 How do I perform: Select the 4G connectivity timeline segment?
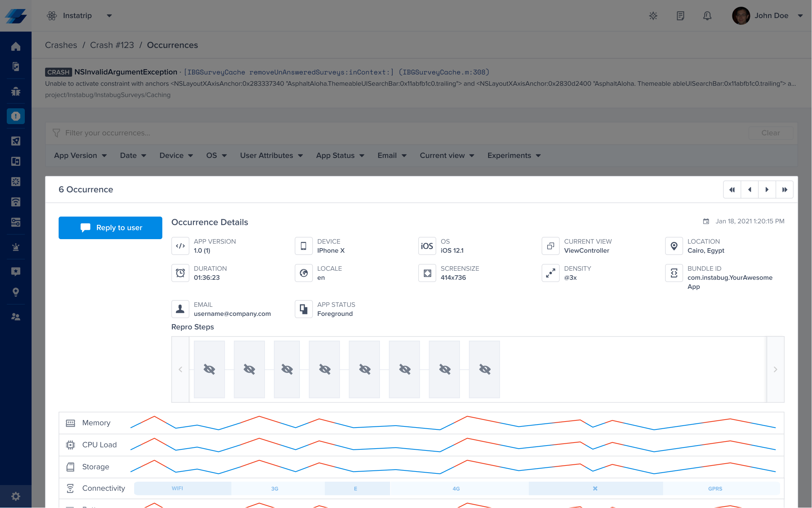456,488
